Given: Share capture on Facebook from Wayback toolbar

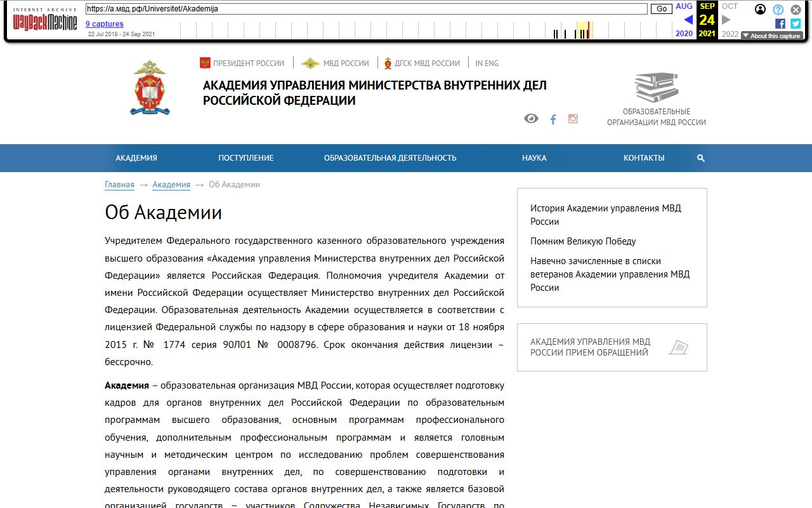Looking at the screenshot, I should [x=780, y=23].
